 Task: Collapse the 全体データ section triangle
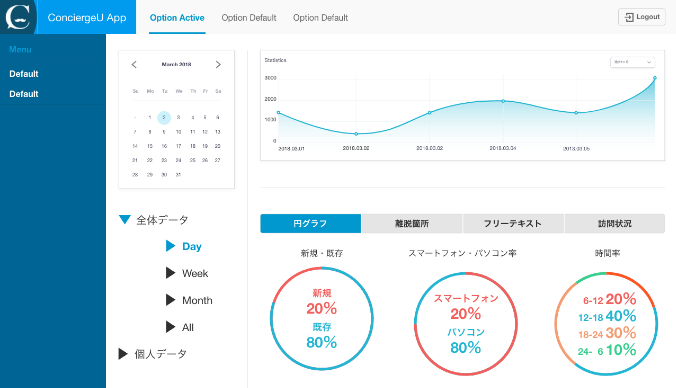click(125, 219)
